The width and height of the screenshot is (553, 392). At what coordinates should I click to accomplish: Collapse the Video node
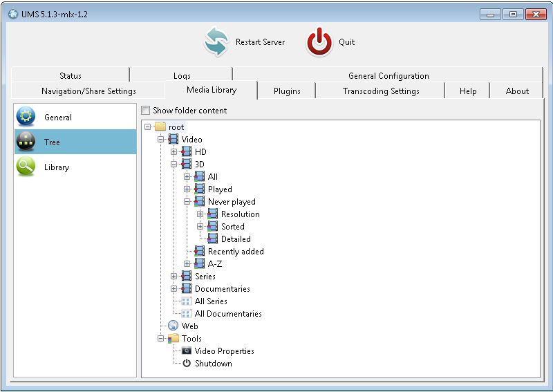click(x=160, y=140)
